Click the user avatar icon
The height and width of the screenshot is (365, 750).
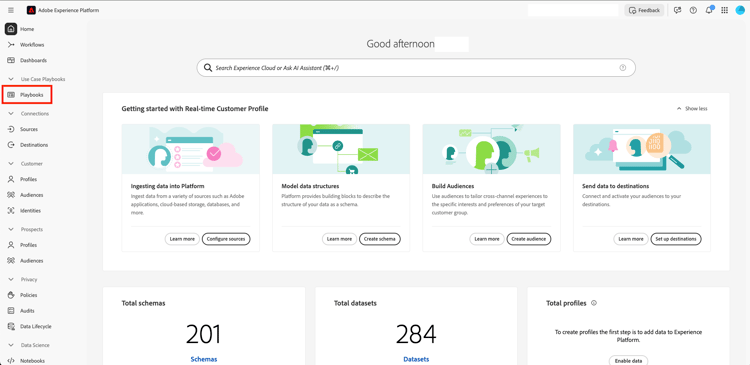(x=740, y=10)
